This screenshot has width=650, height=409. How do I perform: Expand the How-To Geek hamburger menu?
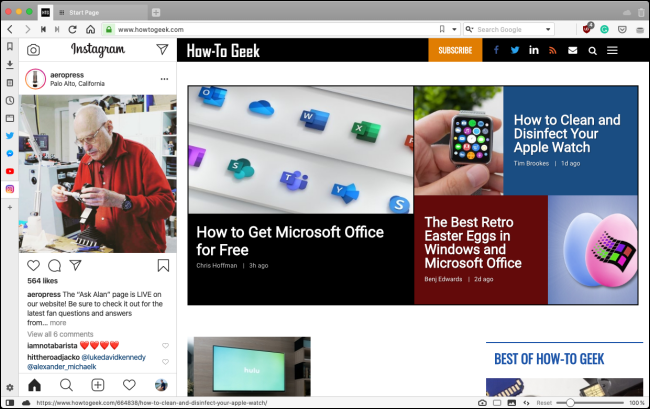[612, 50]
